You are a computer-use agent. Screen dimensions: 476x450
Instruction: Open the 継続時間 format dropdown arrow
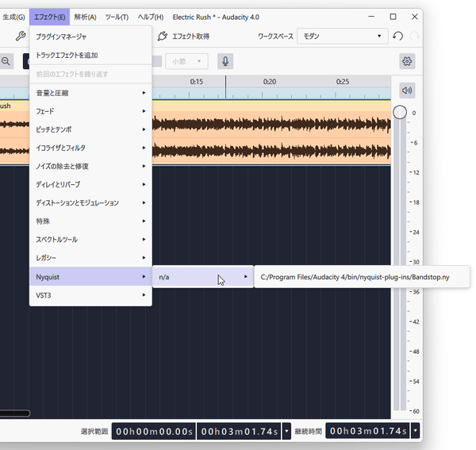(x=415, y=431)
